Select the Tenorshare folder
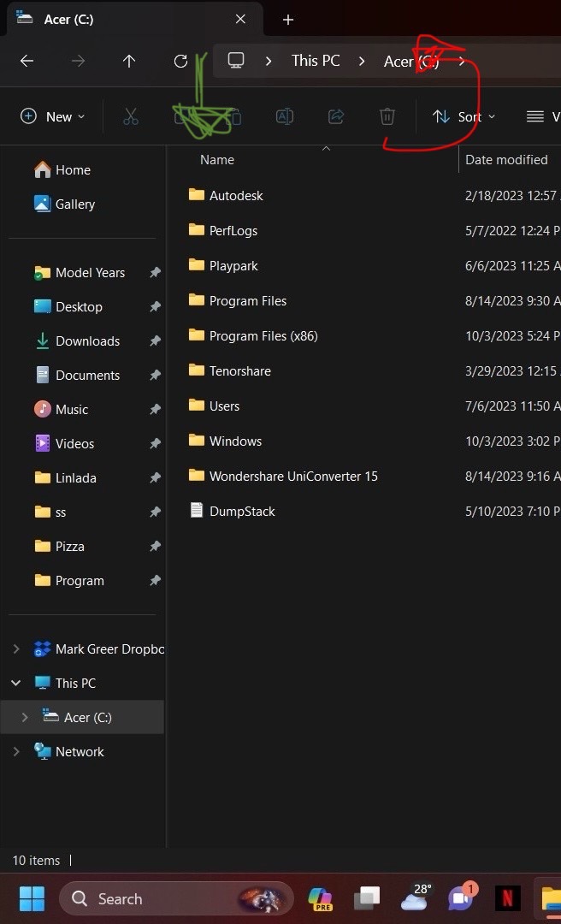 pyautogui.click(x=230, y=370)
